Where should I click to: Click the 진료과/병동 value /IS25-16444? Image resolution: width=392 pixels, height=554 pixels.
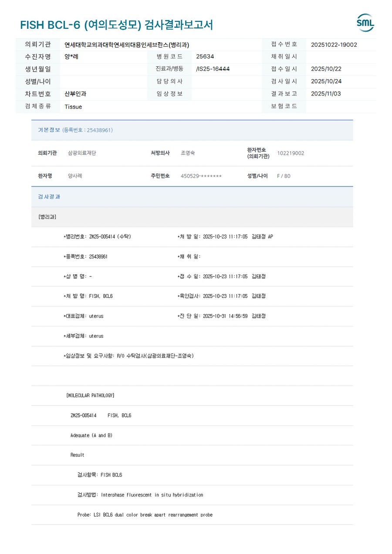[213, 69]
